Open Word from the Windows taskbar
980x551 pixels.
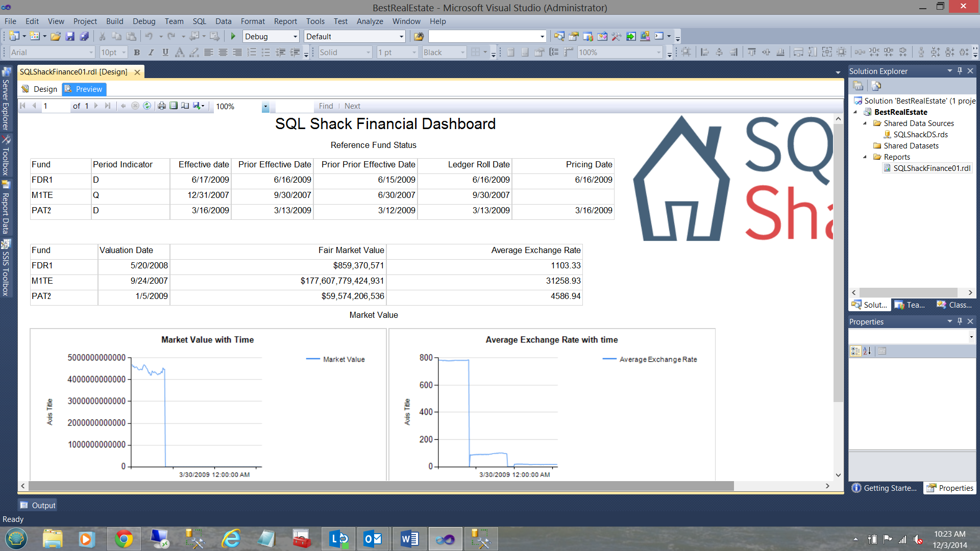point(409,539)
